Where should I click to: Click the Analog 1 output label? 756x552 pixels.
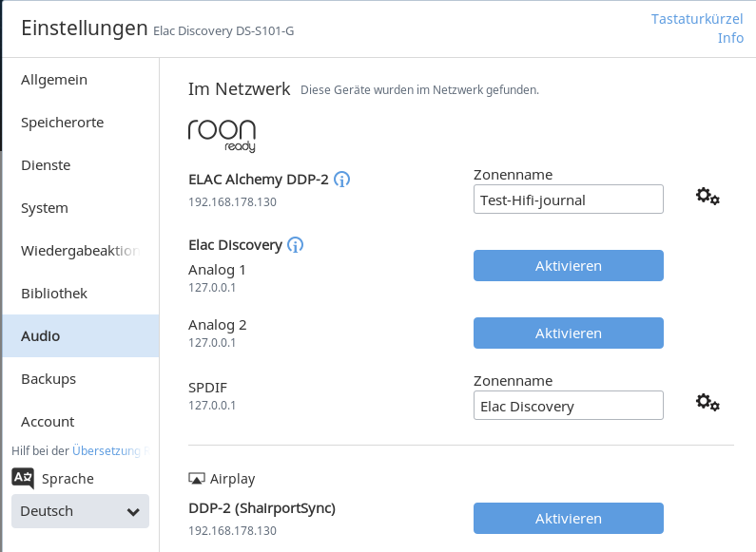pos(217,270)
